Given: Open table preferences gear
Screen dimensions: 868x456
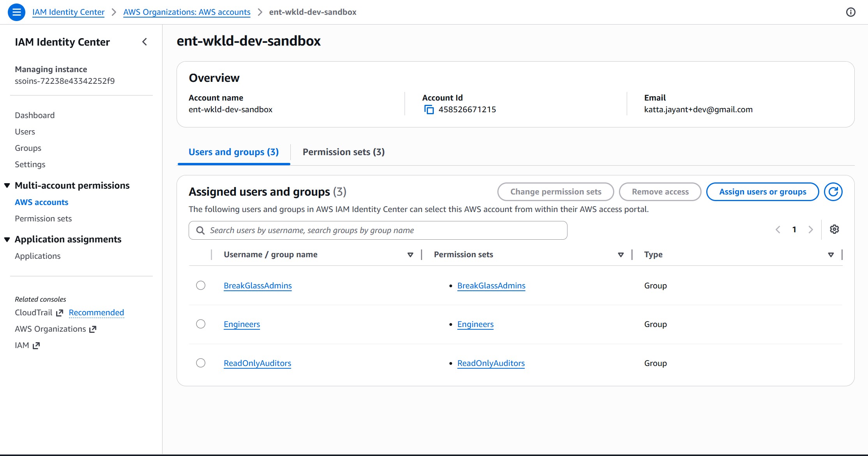Looking at the screenshot, I should tap(834, 229).
